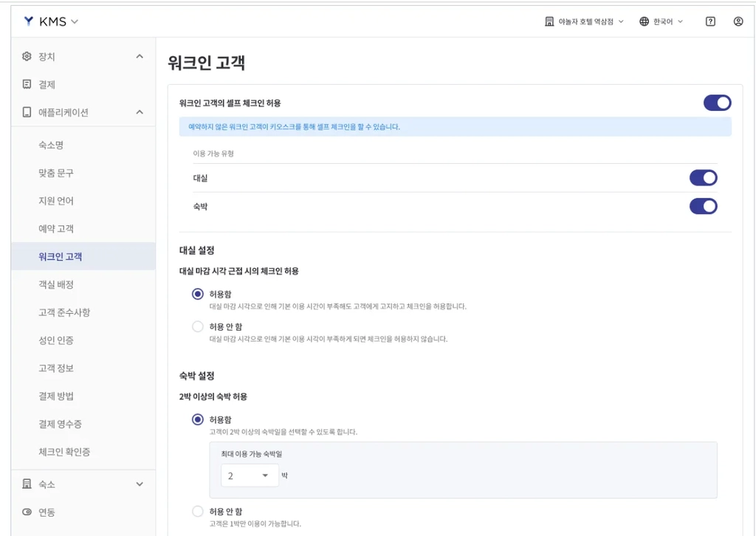The height and width of the screenshot is (536, 756).
Task: Open the help question mark icon
Action: (x=710, y=21)
